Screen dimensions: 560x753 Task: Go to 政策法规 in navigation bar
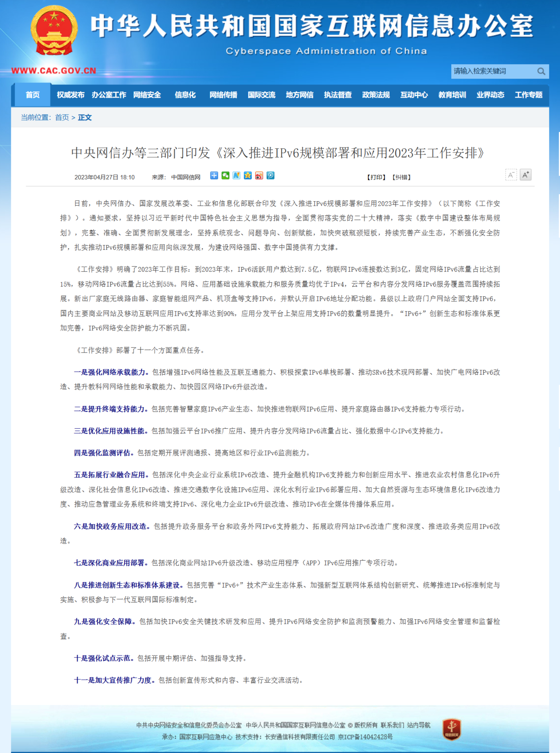(x=376, y=95)
